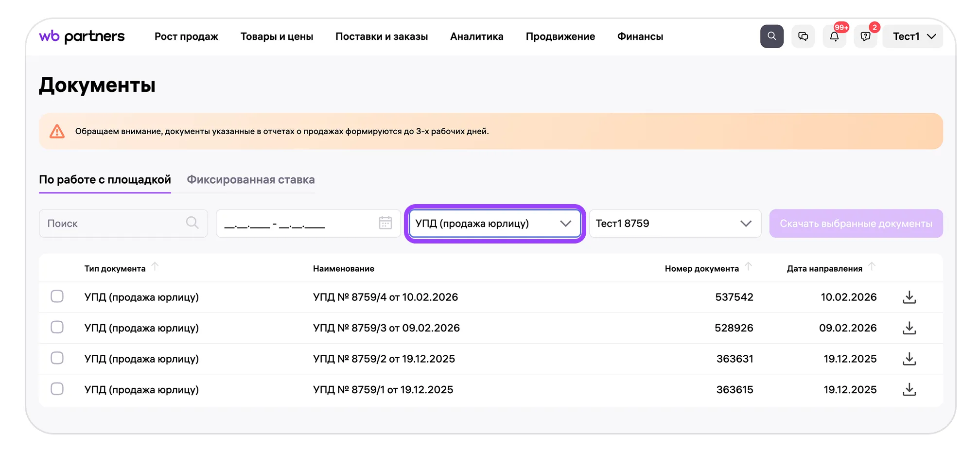Screen dimensions: 980x452
Task: Download УПД № 8759/1 document
Action: click(909, 389)
